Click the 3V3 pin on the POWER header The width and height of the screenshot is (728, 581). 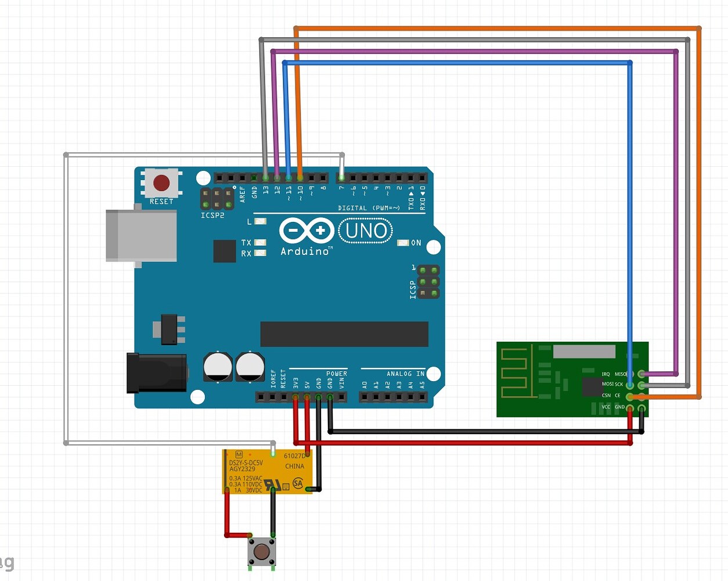[x=295, y=396]
